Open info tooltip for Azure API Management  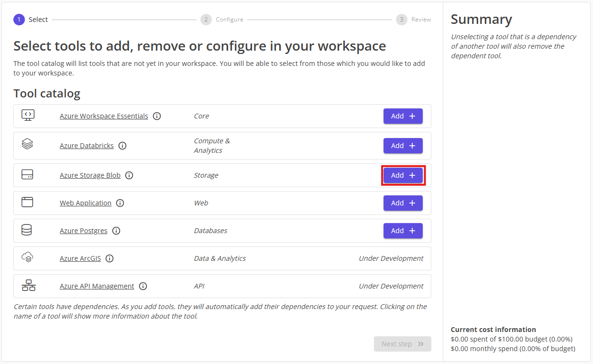(x=143, y=286)
